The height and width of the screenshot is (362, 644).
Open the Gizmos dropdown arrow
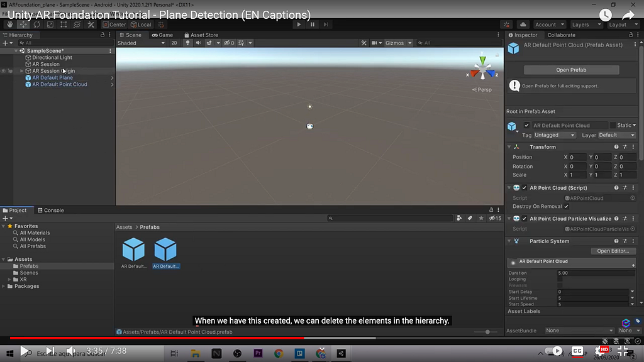click(x=410, y=43)
